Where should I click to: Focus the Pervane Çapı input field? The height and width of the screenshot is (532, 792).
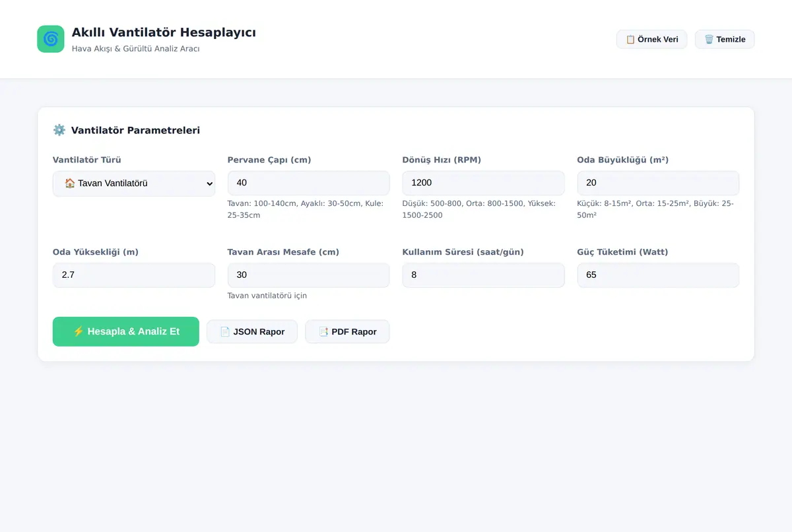point(309,183)
